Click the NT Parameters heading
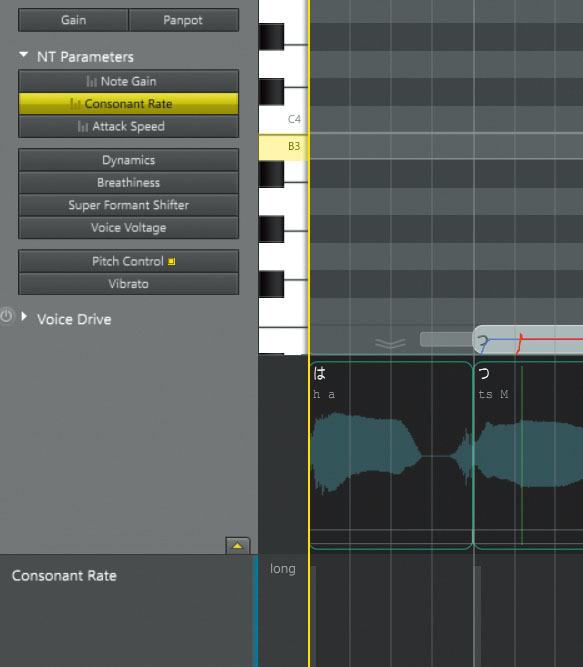 click(85, 57)
